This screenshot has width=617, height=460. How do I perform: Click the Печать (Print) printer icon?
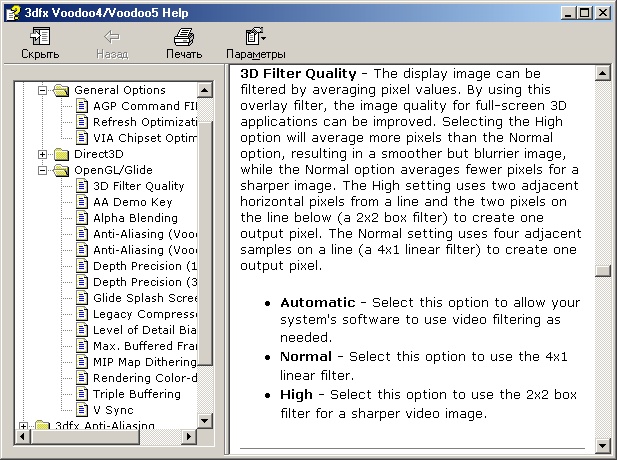184,36
